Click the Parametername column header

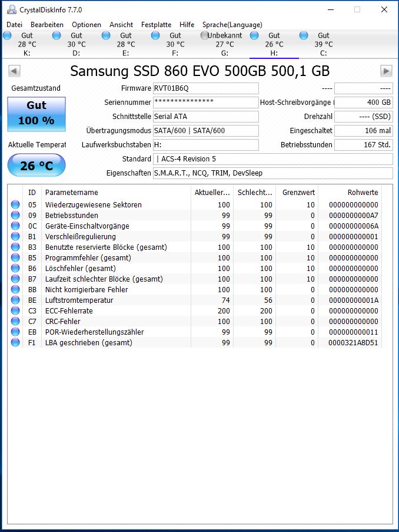coord(116,193)
